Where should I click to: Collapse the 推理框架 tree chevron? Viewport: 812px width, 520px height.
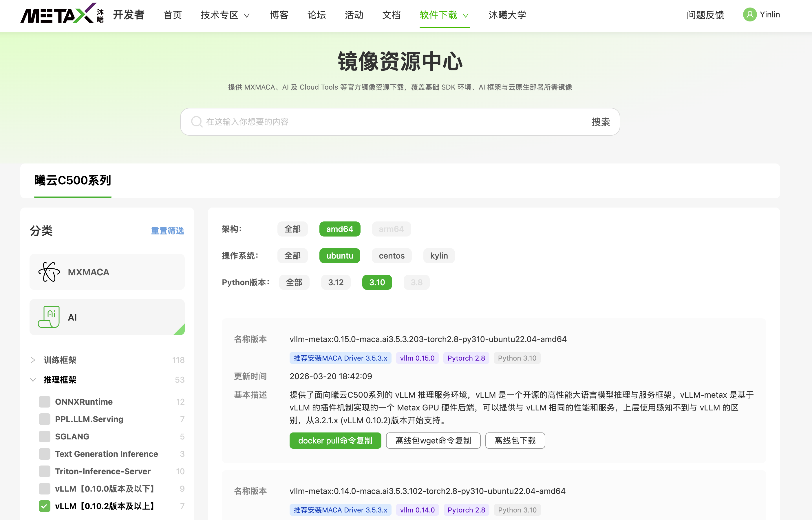(x=33, y=380)
